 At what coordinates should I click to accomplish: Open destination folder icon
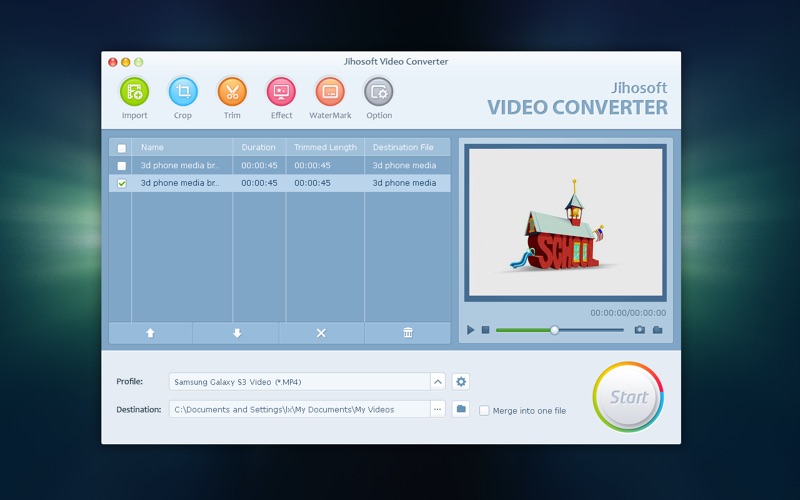click(461, 409)
